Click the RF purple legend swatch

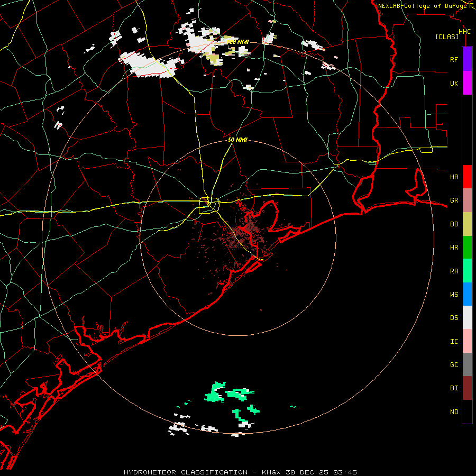pyautogui.click(x=467, y=59)
